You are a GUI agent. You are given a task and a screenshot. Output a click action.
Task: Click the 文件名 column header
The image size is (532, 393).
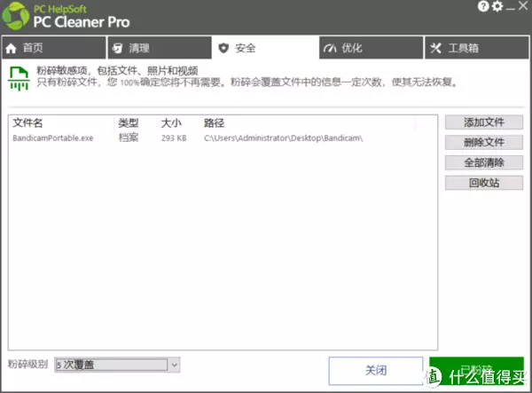pos(27,122)
